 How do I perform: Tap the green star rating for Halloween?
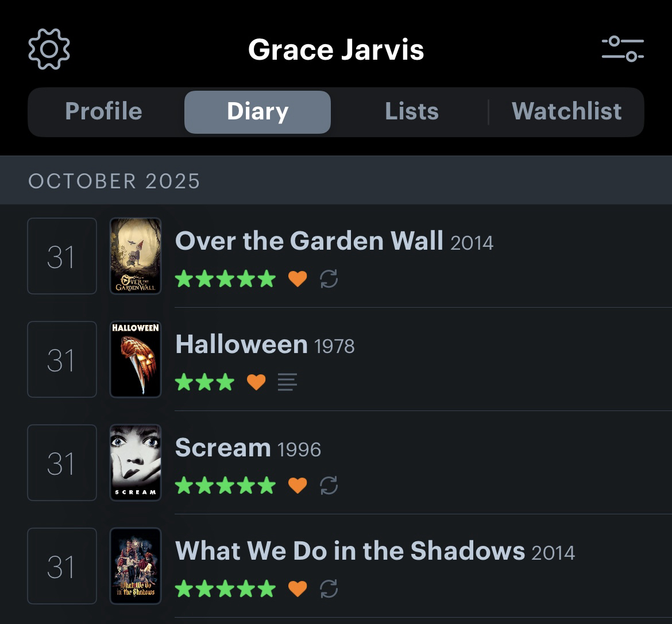pyautogui.click(x=204, y=382)
